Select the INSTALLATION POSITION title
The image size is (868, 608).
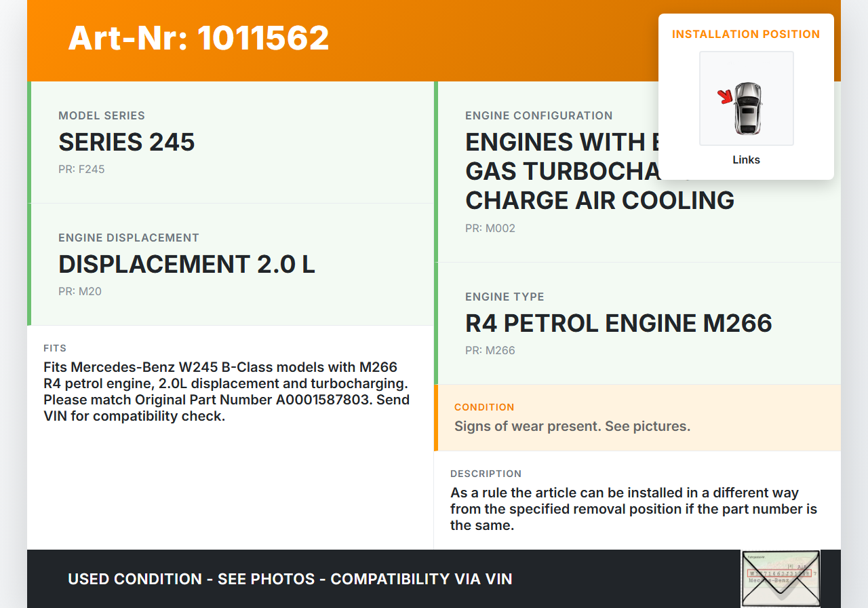(746, 34)
